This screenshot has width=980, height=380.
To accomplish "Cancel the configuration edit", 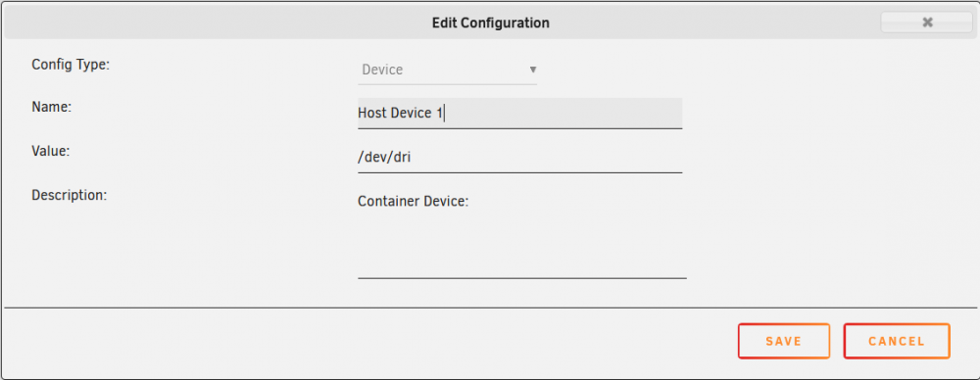I will (x=897, y=341).
